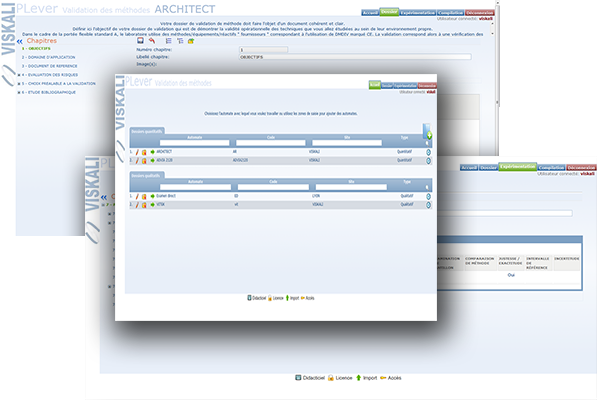The height and width of the screenshot is (400, 597).
Task: Click the Libellé chapitre input field
Action: pos(355,57)
